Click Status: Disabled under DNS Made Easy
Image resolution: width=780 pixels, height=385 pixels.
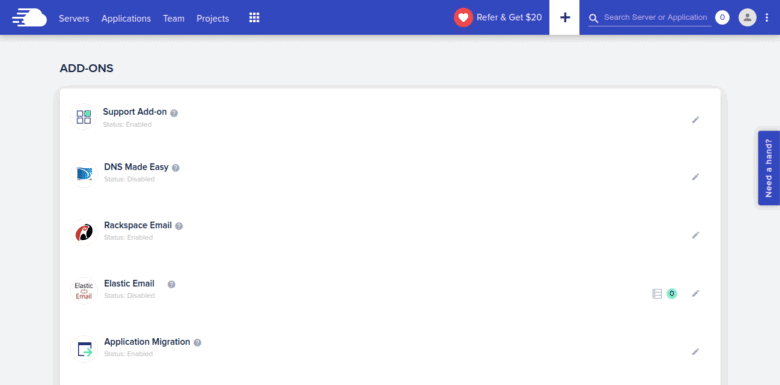pyautogui.click(x=129, y=179)
